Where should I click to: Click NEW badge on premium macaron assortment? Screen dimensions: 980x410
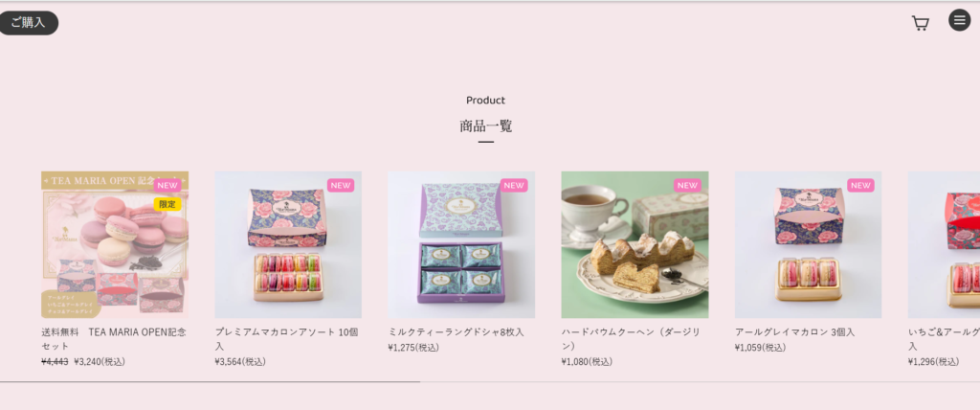click(341, 185)
